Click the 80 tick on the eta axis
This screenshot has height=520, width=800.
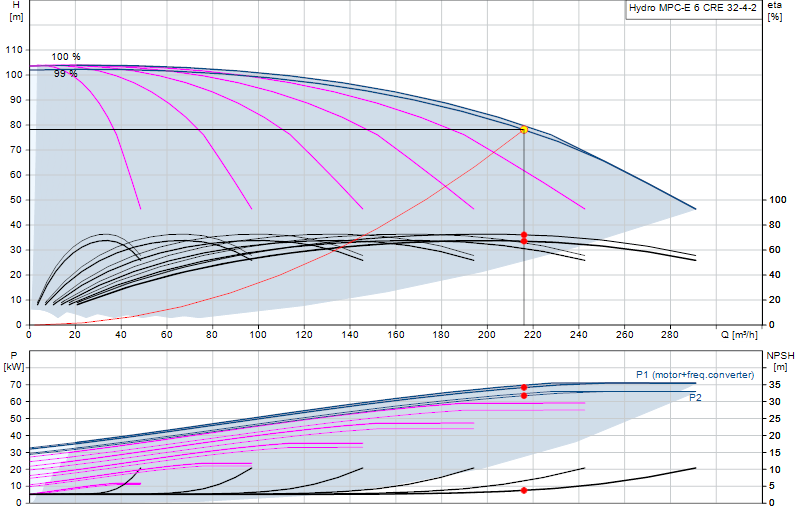click(775, 225)
